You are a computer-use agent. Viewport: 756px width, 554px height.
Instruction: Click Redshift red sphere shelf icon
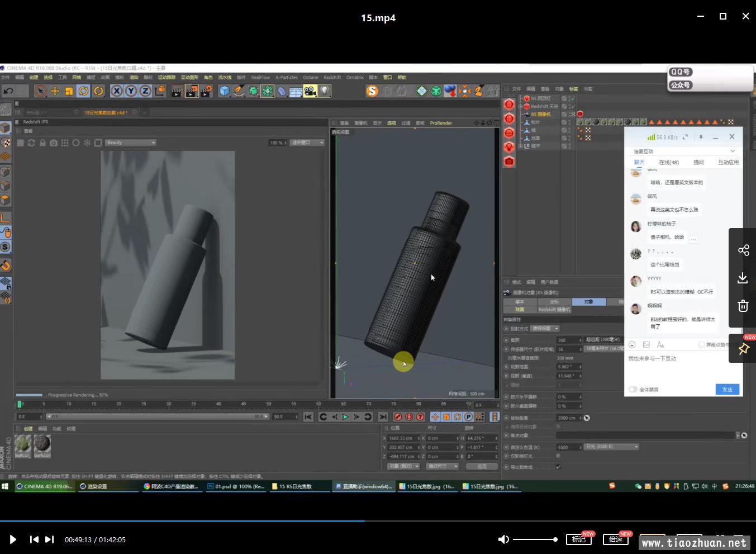coord(509,104)
